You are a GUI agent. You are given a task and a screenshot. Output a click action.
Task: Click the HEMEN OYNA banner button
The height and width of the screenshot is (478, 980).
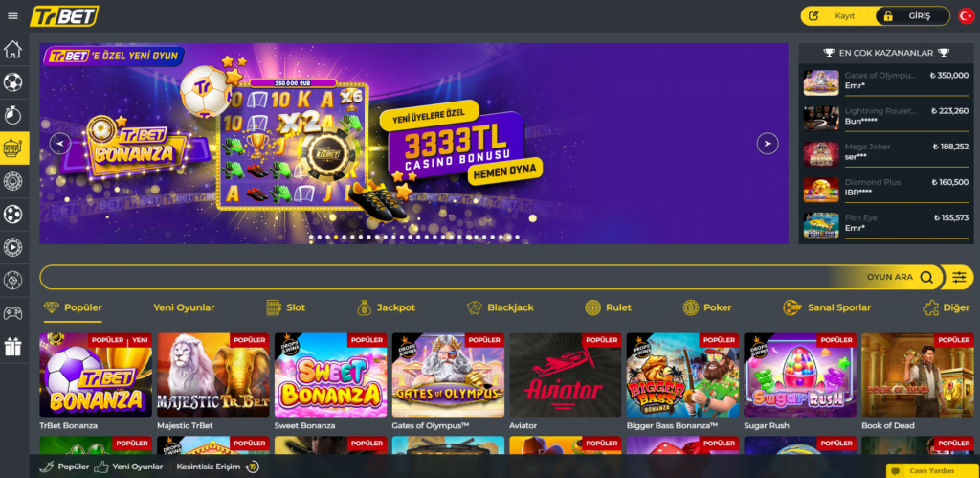coord(505,171)
